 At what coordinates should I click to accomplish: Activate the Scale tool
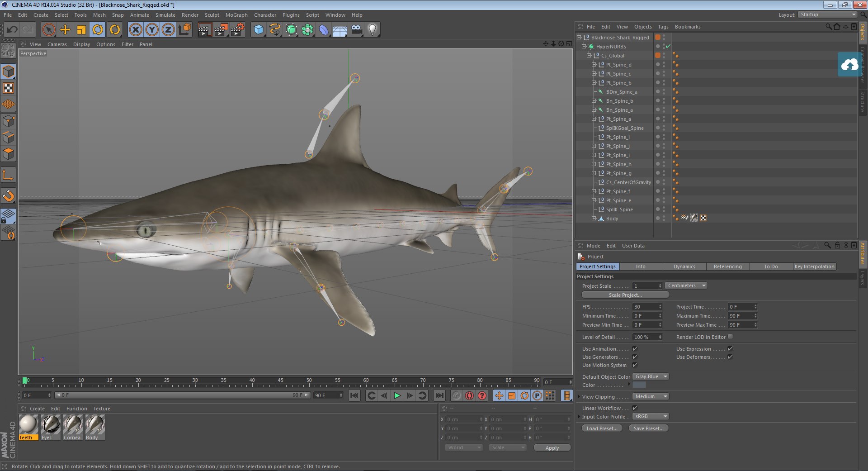(x=81, y=30)
